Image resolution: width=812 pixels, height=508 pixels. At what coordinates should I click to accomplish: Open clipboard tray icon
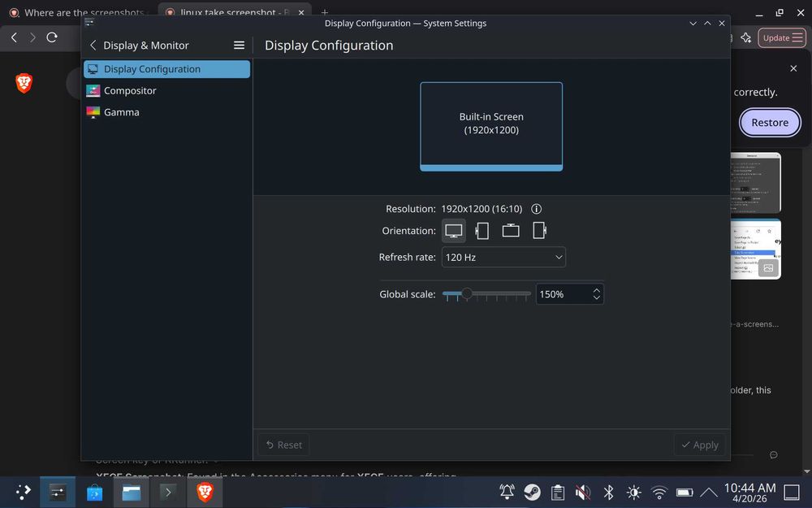pos(558,492)
